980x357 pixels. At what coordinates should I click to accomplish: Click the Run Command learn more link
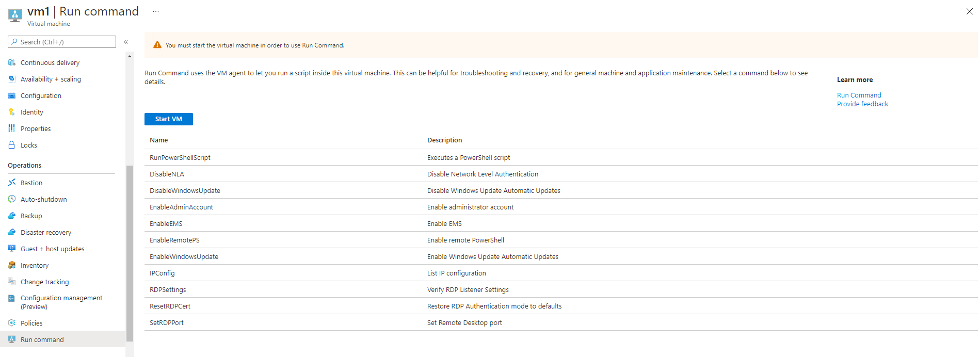[859, 95]
